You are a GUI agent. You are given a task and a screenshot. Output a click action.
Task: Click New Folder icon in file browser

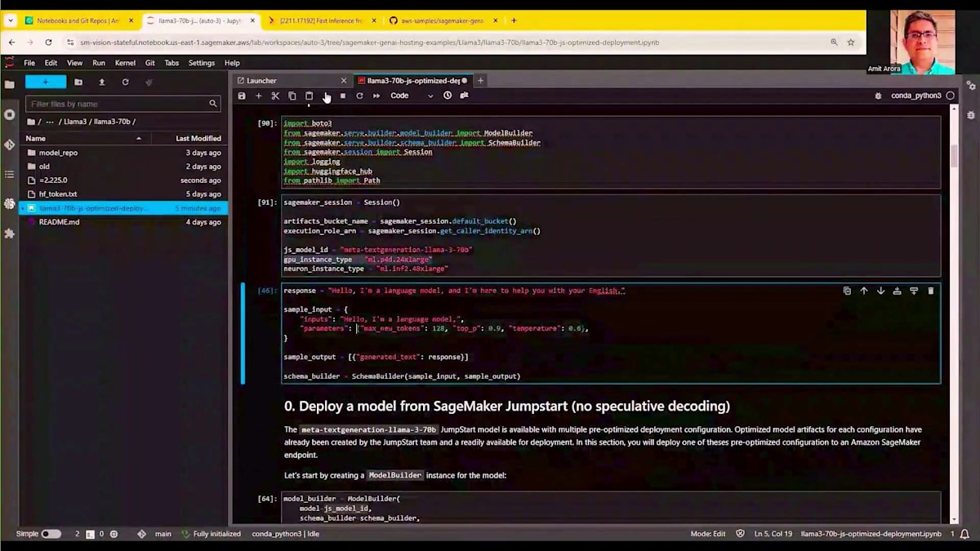tap(78, 82)
